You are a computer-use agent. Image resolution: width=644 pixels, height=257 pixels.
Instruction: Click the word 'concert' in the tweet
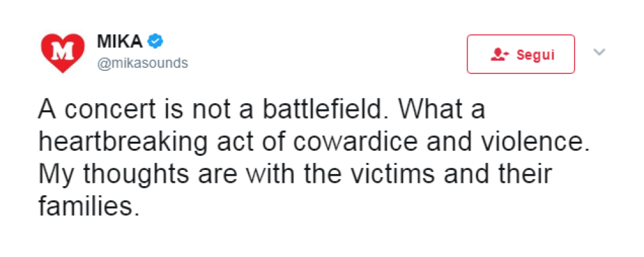click(x=111, y=109)
